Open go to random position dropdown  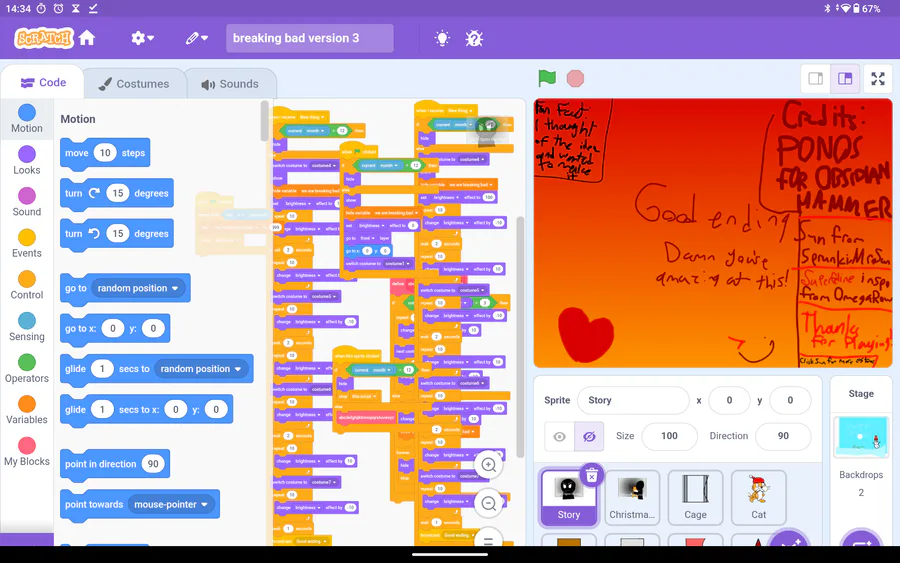[x=138, y=288]
